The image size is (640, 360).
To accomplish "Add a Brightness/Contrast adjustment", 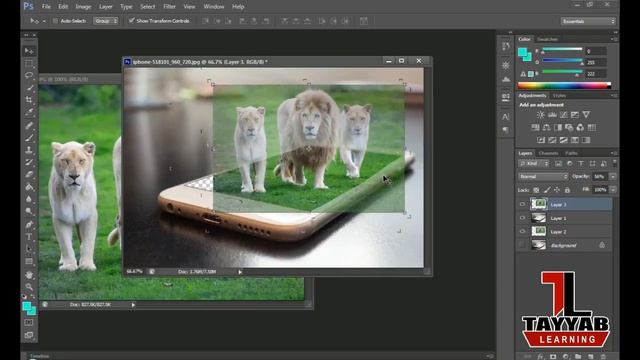I will (x=540, y=115).
